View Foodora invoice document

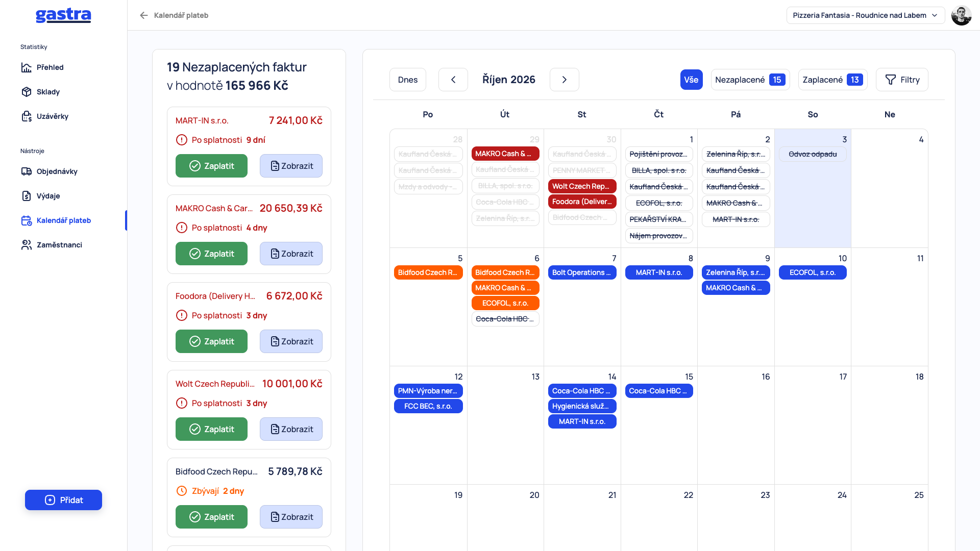click(x=291, y=341)
